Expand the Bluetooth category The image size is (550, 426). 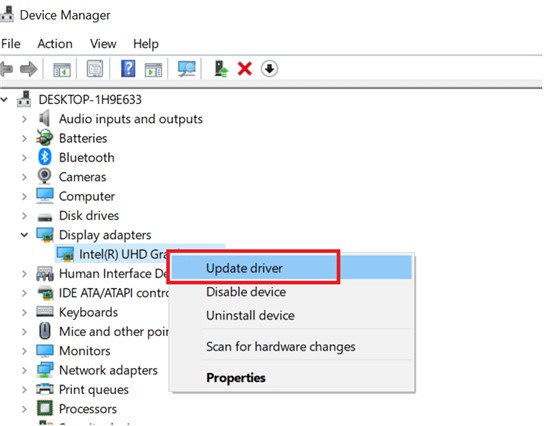point(24,158)
